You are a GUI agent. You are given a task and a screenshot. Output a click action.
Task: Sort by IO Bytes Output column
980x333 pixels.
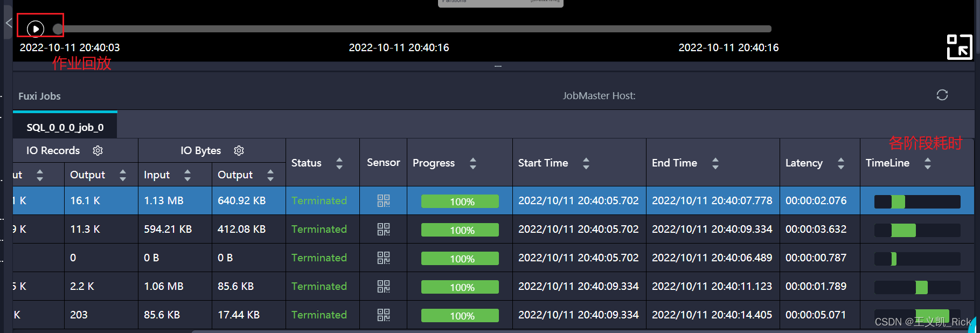270,175
